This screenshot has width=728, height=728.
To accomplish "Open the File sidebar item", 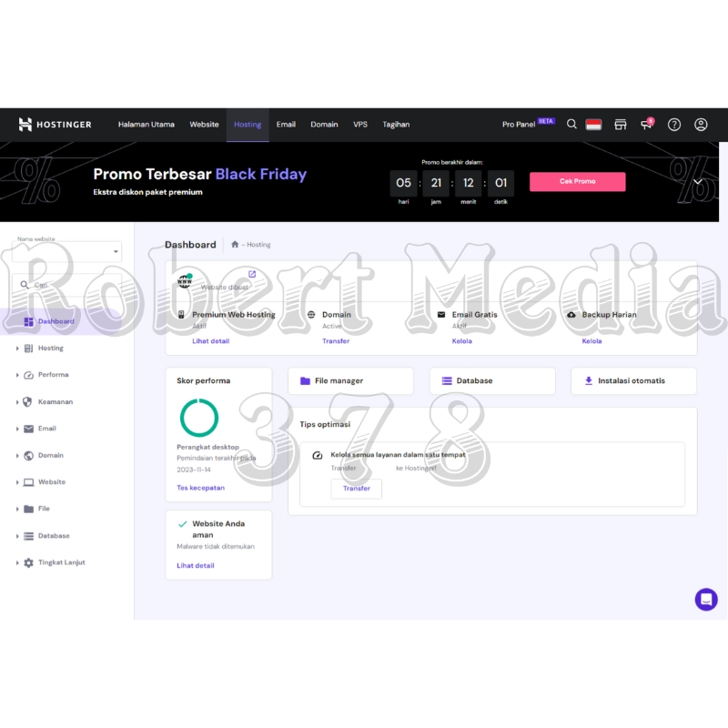I will coord(44,509).
